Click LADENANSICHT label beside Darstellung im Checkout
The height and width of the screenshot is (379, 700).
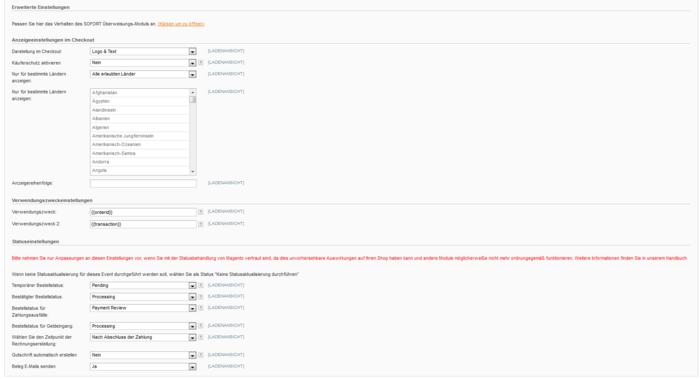click(x=226, y=51)
